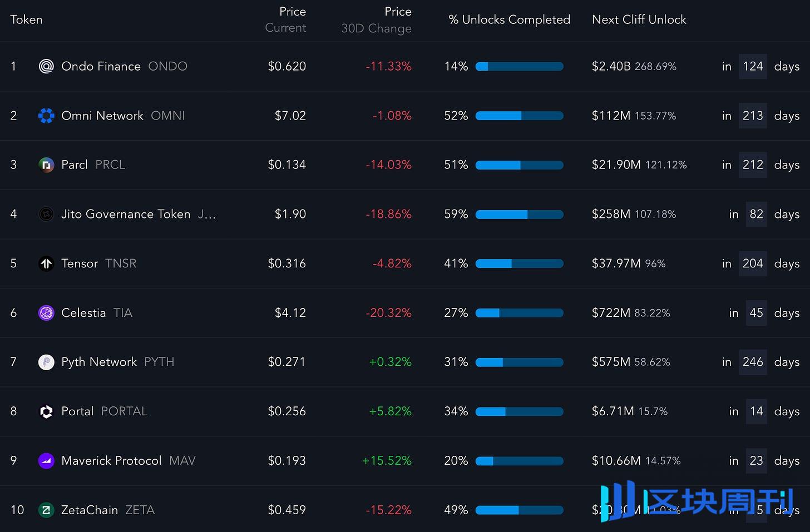The height and width of the screenshot is (532, 810).
Task: Click the -18.86% change for Jito
Action: click(389, 214)
